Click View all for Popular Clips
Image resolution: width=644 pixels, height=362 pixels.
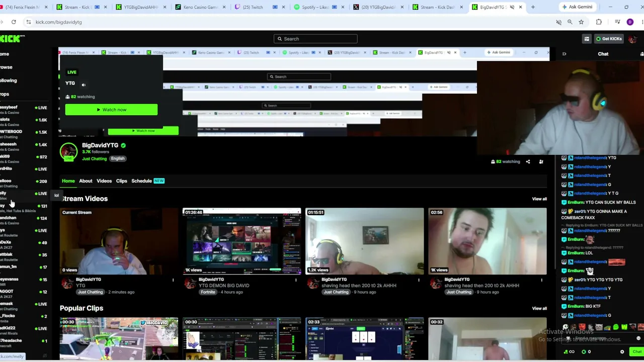tap(539, 309)
